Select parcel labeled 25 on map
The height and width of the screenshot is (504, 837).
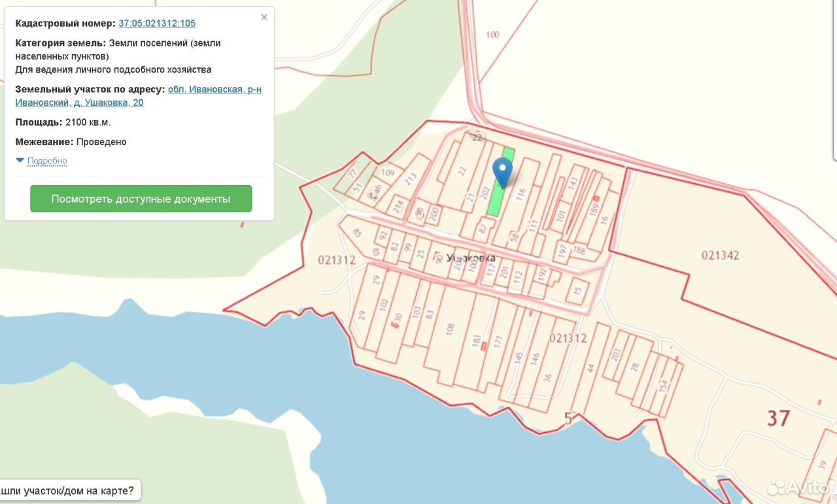pos(420,254)
